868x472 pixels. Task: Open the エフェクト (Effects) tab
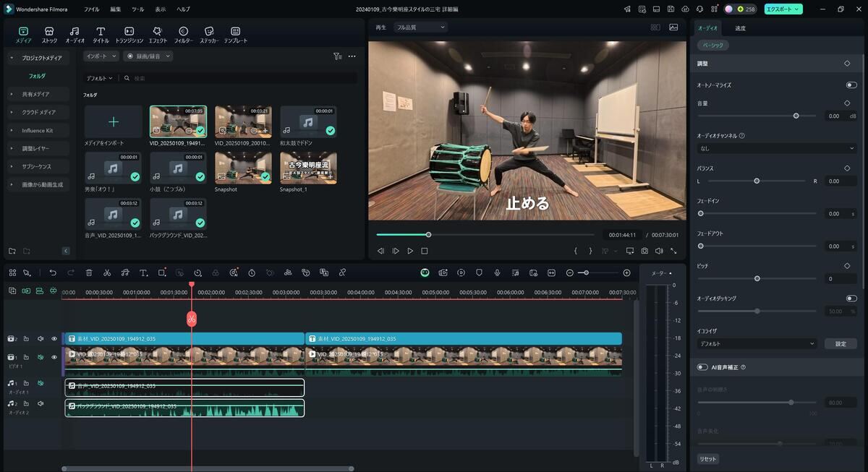tap(158, 35)
